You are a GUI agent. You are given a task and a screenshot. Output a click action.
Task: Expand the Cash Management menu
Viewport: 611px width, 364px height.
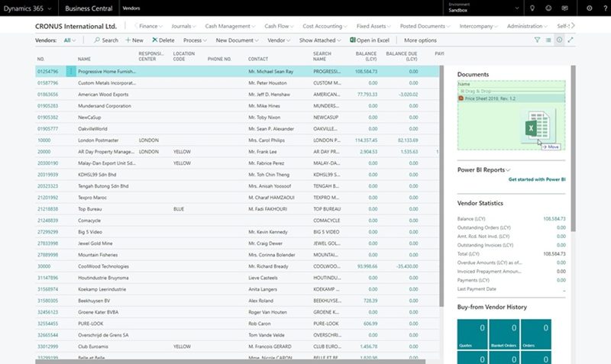230,26
